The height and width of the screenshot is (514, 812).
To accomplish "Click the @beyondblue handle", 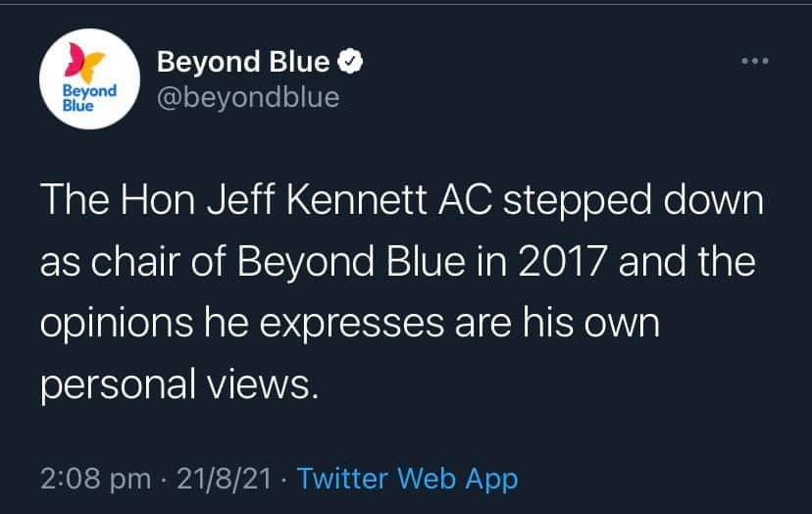I will 248,97.
